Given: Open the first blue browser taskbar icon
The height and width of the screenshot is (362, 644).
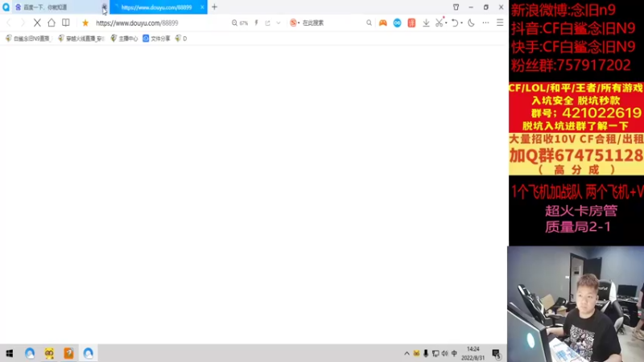Looking at the screenshot, I should tap(30, 353).
